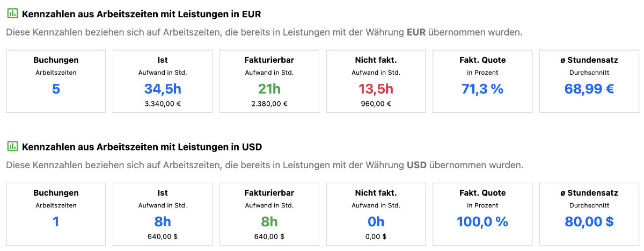Select the USD Buchungen card showing 1
This screenshot has width=644, height=251.
click(56, 213)
